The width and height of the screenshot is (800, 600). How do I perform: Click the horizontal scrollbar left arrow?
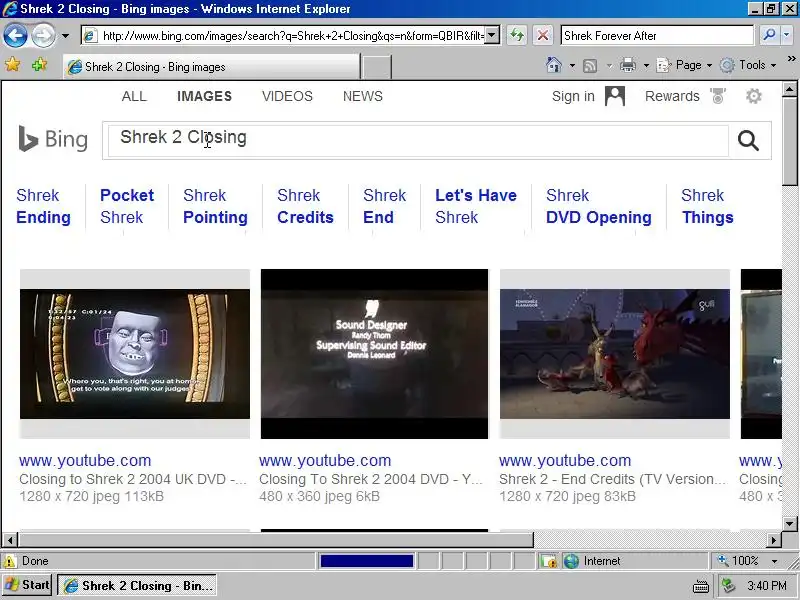10,540
